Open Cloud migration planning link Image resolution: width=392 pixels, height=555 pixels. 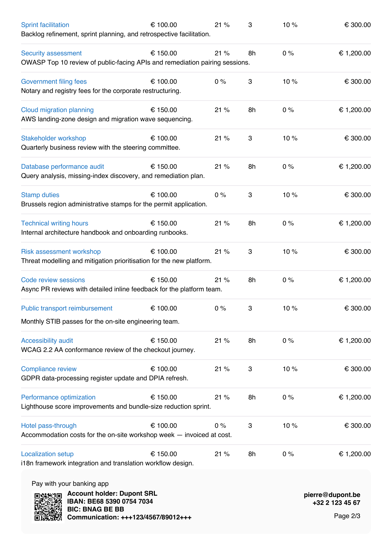coord(57,110)
